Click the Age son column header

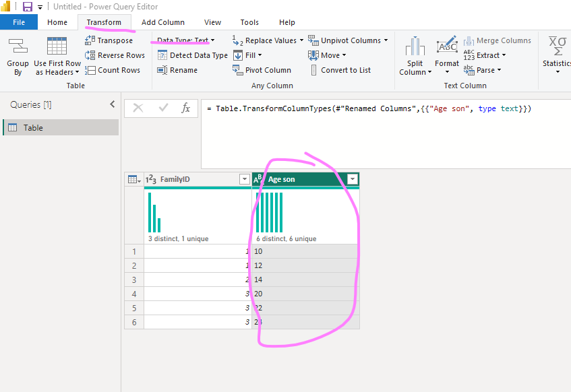click(305, 179)
